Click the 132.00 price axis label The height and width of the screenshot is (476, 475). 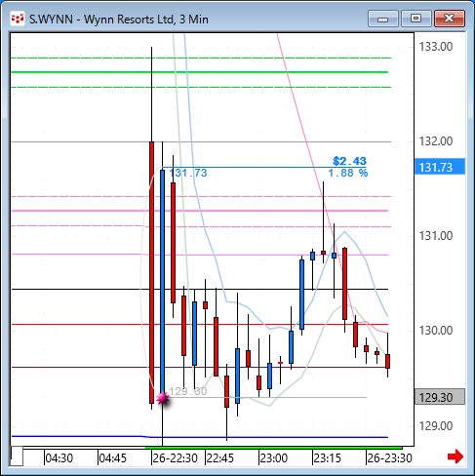coord(436,141)
